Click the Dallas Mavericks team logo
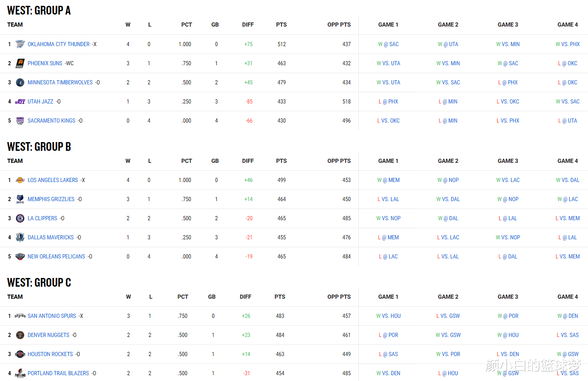This screenshot has height=381, width=588. pyautogui.click(x=20, y=237)
